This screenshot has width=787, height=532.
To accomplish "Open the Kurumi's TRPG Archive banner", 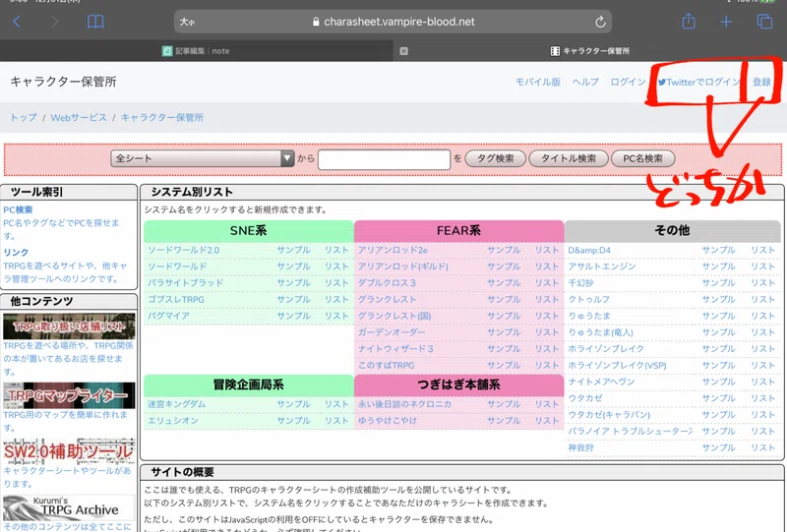I will 69,507.
